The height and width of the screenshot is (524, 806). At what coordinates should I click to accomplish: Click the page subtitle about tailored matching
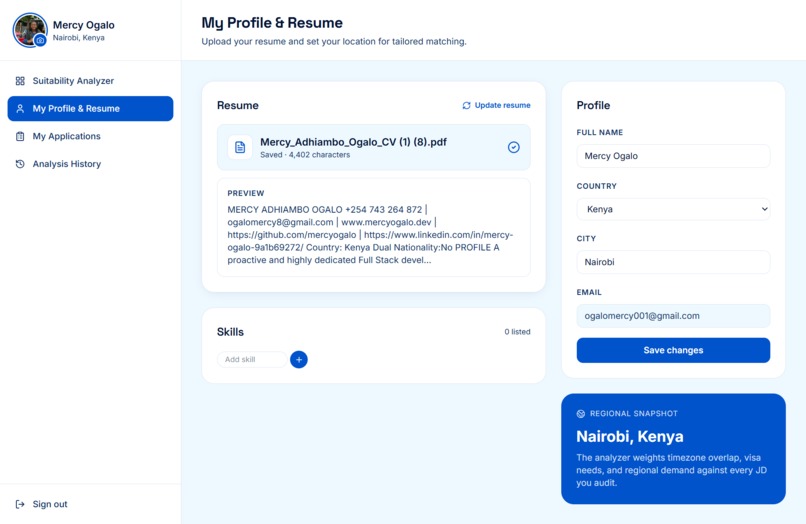pos(334,42)
